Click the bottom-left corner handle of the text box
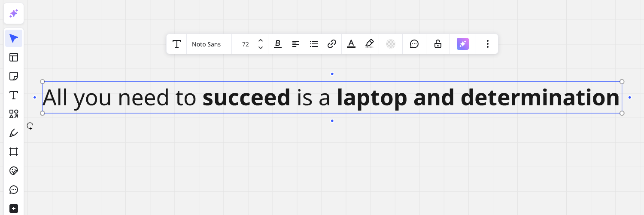This screenshot has width=644, height=215. pos(43,113)
